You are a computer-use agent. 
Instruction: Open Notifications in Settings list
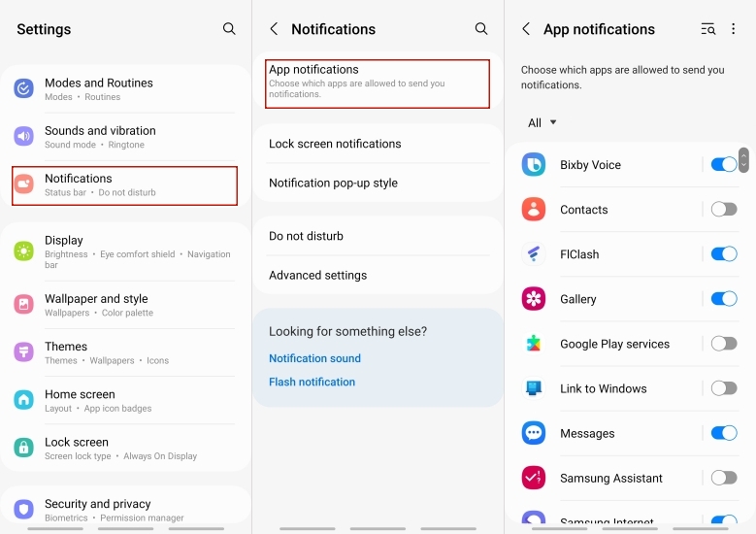point(124,185)
